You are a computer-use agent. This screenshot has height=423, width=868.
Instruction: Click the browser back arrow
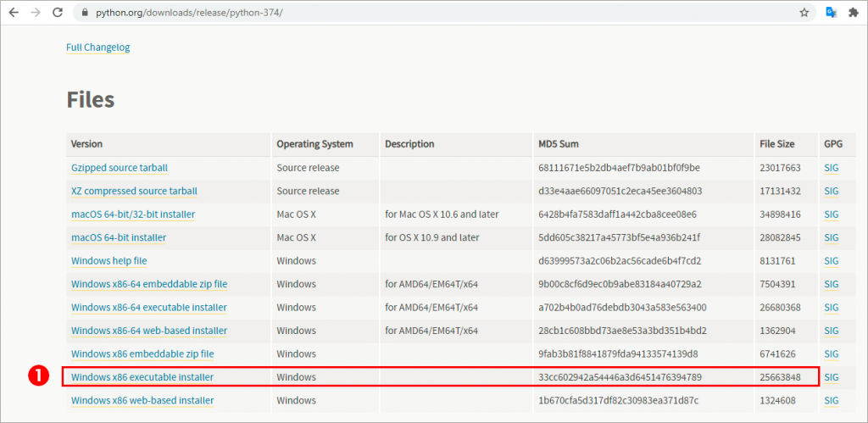[14, 13]
